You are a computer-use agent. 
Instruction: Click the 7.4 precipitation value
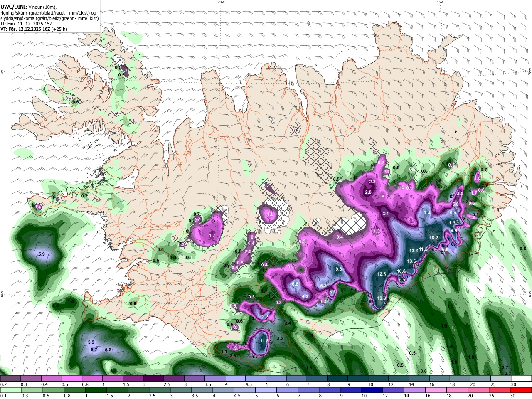(x=427, y=213)
